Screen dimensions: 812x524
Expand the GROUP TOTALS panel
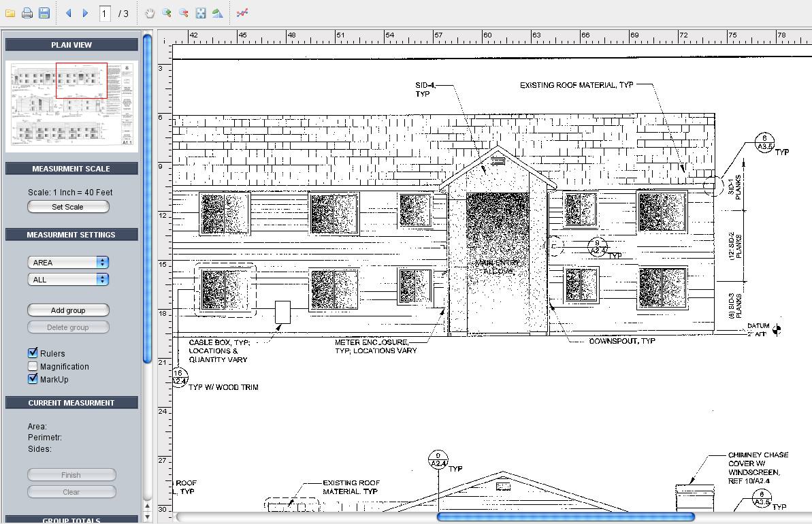71,519
